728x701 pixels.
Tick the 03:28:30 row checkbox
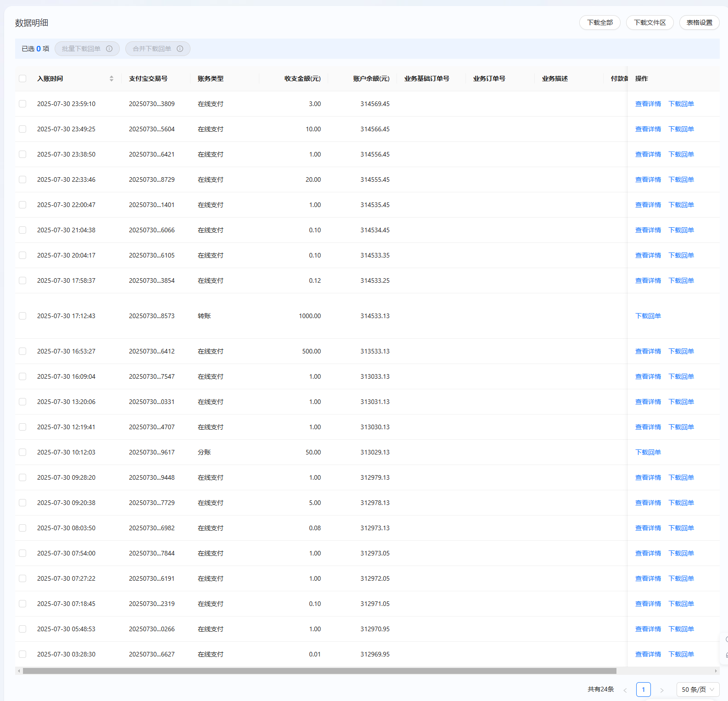tap(22, 654)
